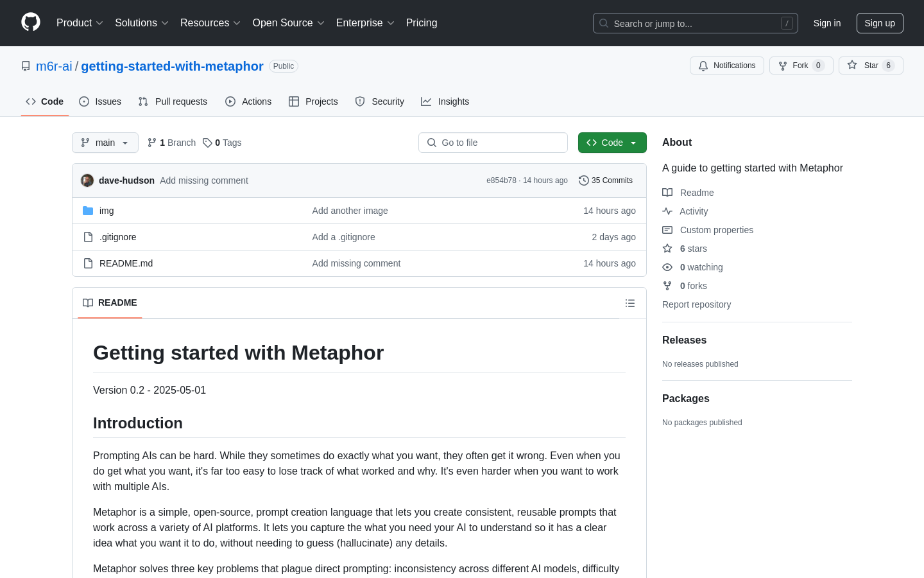Click Sign in

pos(827,23)
